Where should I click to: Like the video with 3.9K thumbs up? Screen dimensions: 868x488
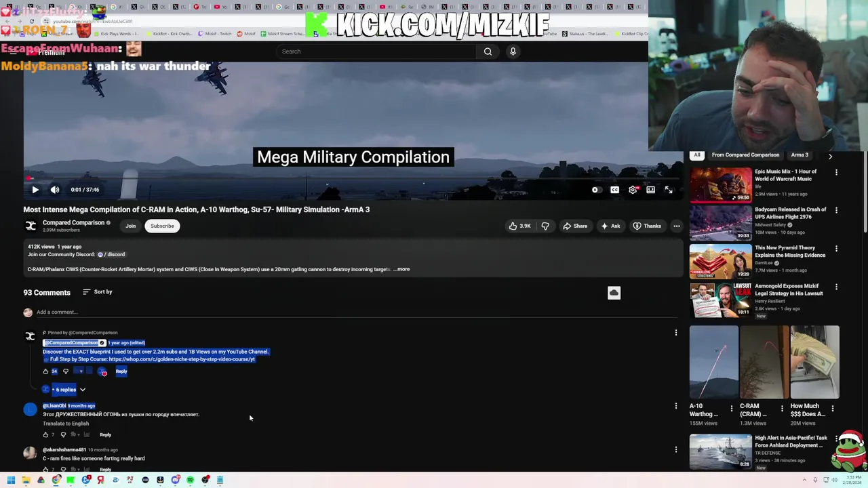[x=520, y=226]
